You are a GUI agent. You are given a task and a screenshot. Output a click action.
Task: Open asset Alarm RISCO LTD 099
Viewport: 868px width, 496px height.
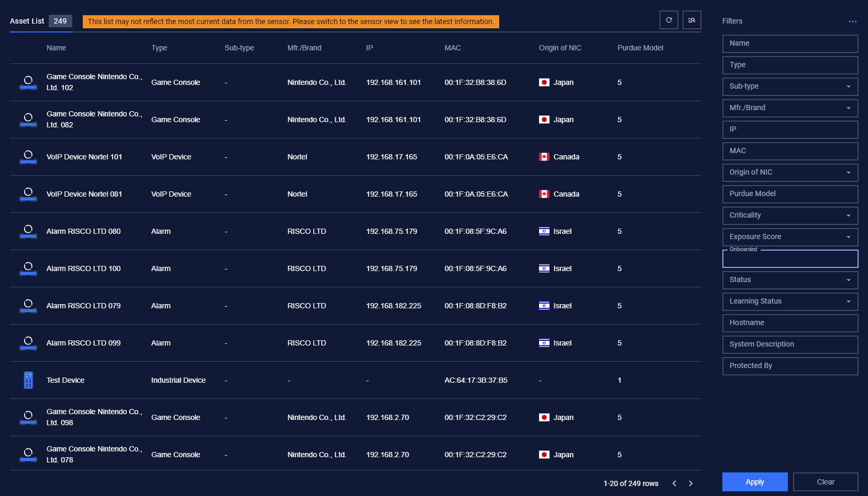(84, 343)
